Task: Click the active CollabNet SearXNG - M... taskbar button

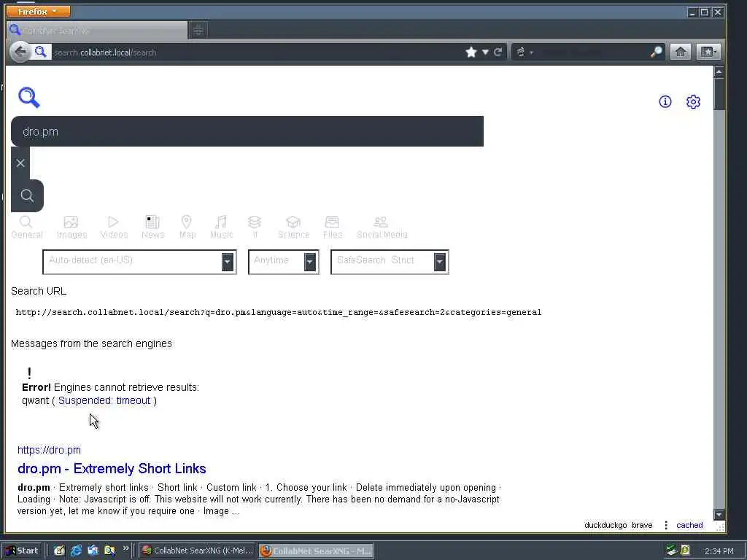Action: pyautogui.click(x=317, y=551)
